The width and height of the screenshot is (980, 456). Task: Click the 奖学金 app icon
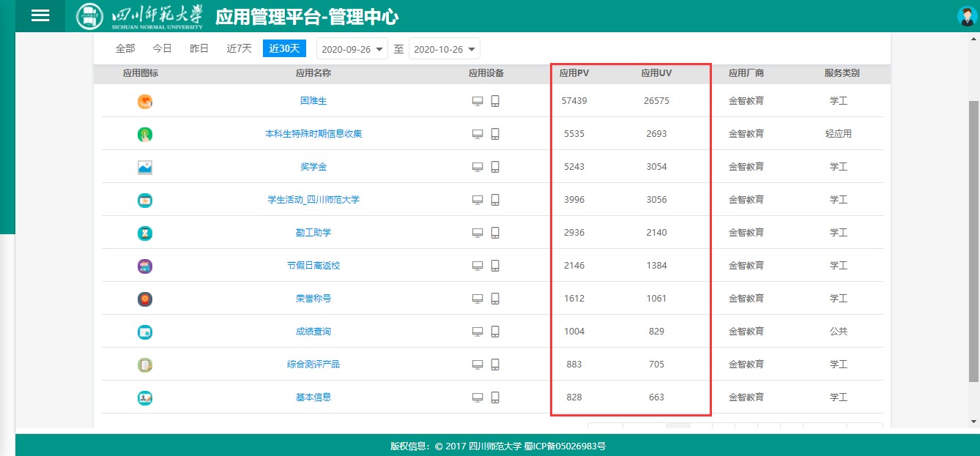pos(145,167)
